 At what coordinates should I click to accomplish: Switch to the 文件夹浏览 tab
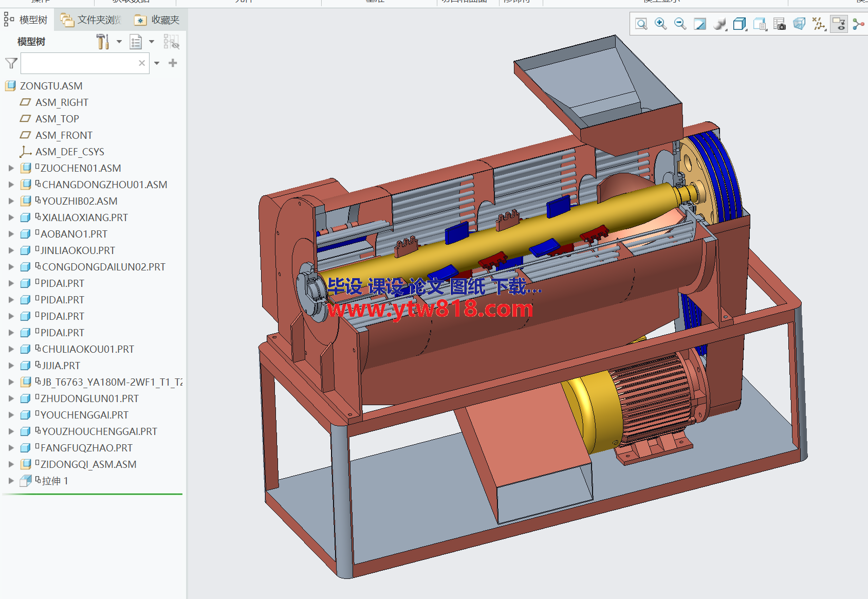91,20
